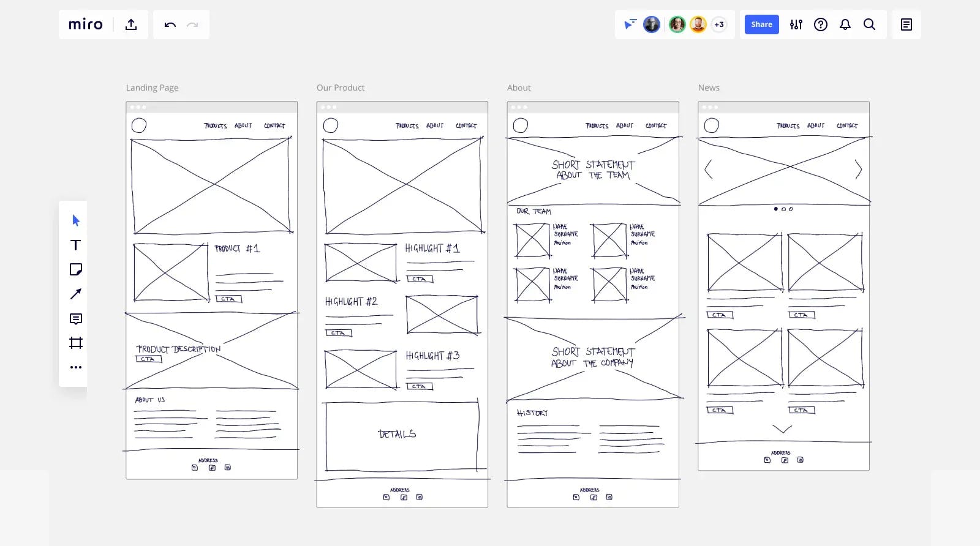
Task: Select the Landing Page frame title
Action: click(152, 88)
